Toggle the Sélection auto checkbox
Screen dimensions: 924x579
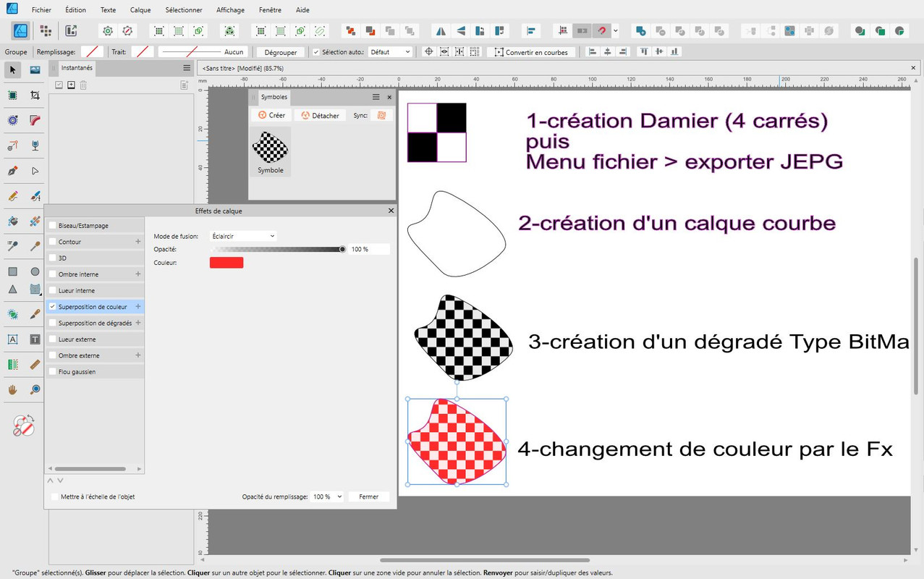[315, 52]
